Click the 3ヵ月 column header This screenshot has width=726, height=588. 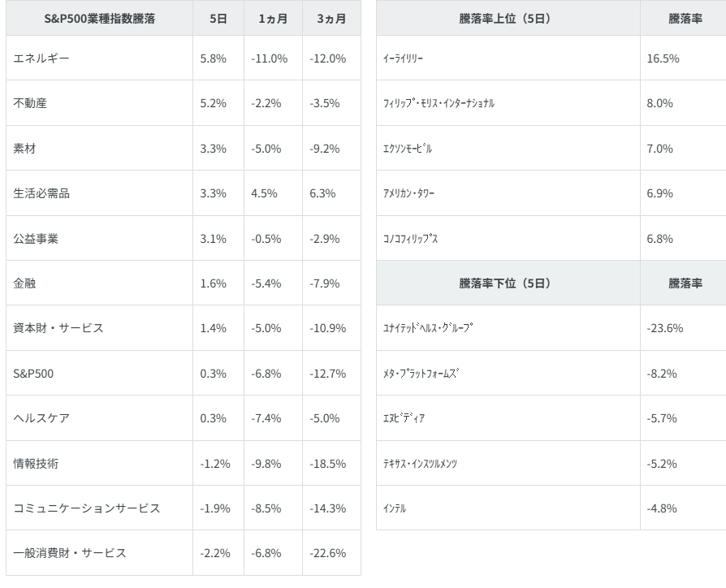331,19
